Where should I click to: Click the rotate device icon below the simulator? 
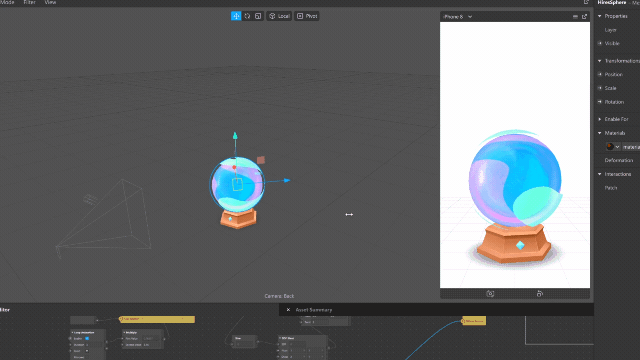pos(540,293)
